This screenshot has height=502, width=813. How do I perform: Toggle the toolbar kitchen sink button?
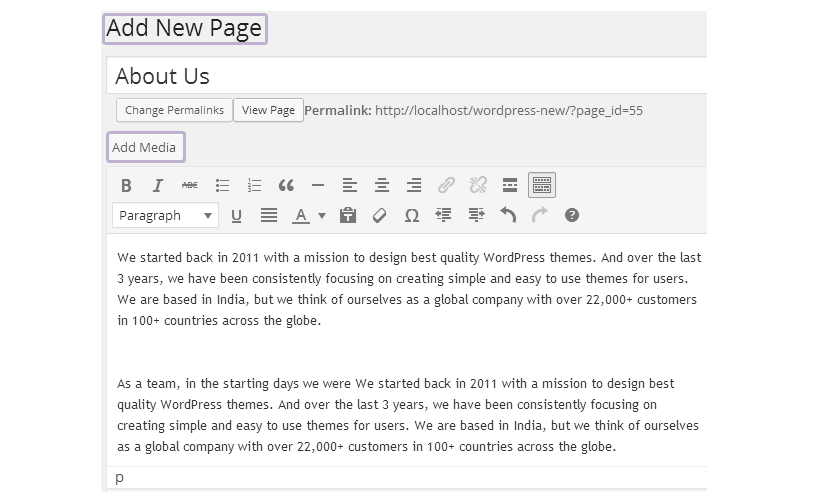pos(541,185)
